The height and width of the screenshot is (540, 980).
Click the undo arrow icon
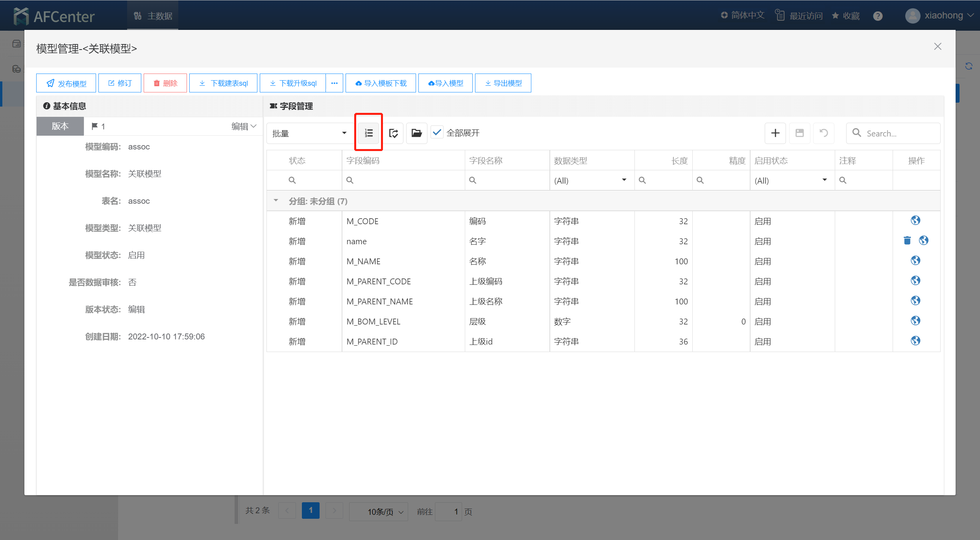point(823,133)
